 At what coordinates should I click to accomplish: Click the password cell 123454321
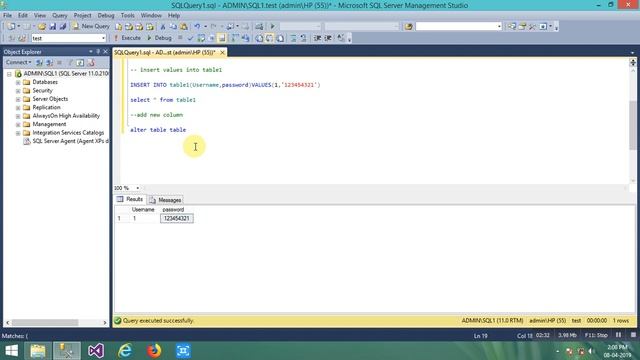177,219
